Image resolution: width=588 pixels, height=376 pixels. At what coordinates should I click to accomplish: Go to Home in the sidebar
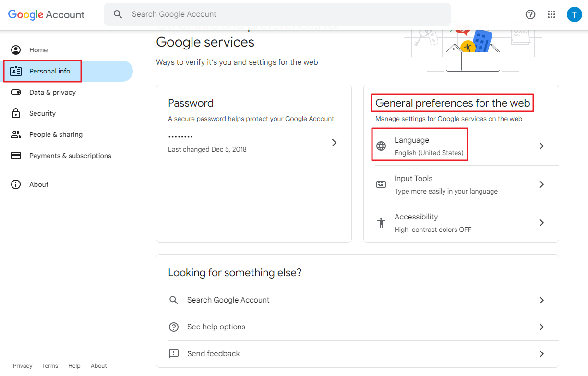(67, 50)
